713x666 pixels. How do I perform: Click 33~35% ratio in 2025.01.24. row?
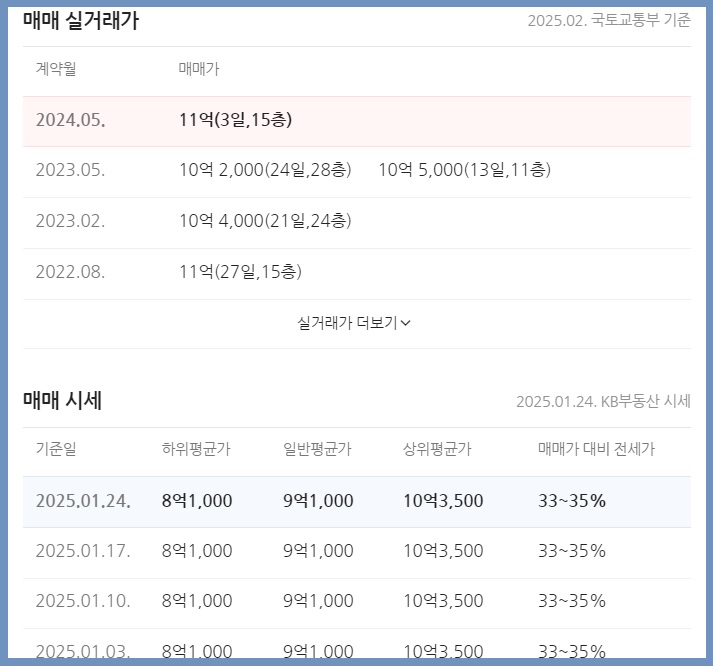click(x=572, y=501)
